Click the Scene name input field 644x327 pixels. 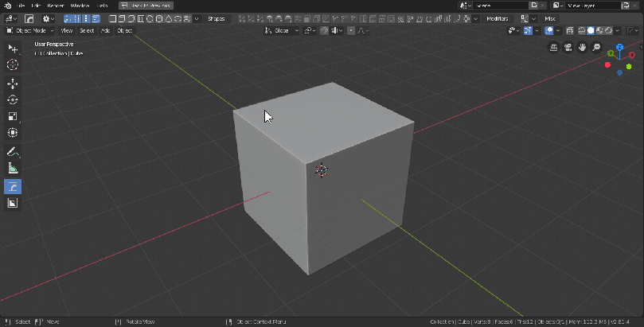coord(500,5)
